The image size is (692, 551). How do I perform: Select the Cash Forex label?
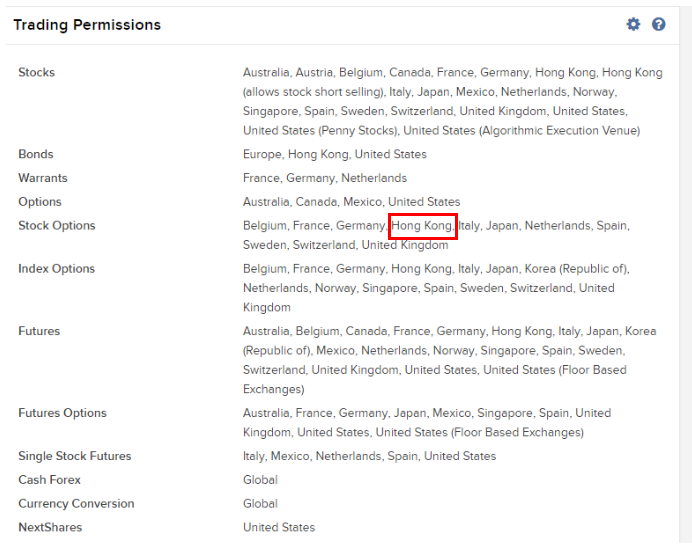click(49, 480)
